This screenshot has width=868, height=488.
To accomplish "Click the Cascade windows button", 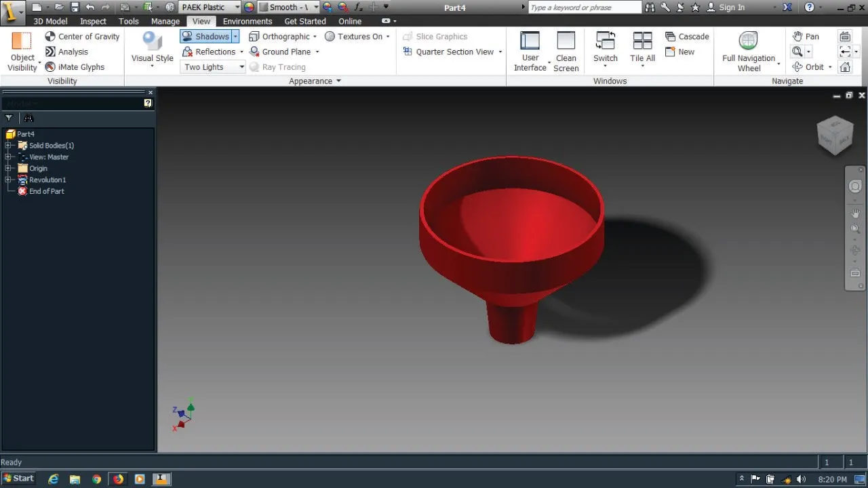I will (687, 37).
